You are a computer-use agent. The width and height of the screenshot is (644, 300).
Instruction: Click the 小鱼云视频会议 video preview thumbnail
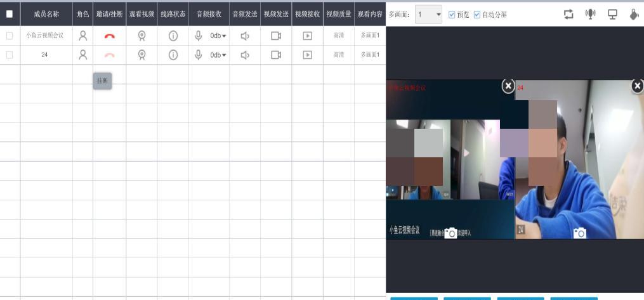pyautogui.click(x=450, y=159)
